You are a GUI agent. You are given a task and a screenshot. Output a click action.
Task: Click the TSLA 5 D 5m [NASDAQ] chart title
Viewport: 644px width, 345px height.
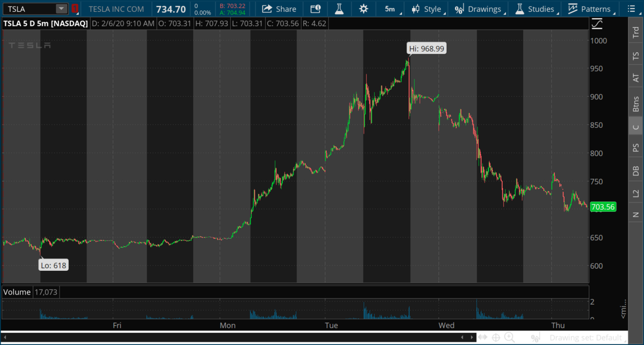[46, 24]
